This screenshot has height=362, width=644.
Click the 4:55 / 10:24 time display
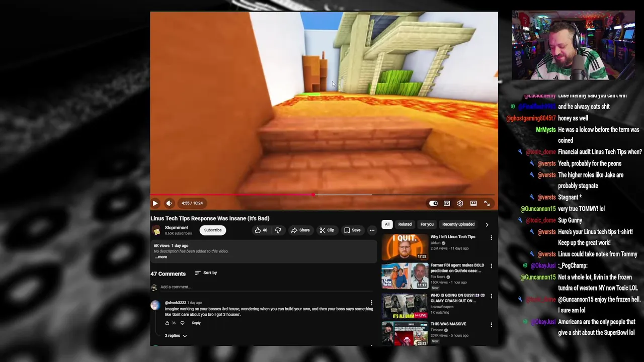(192, 203)
